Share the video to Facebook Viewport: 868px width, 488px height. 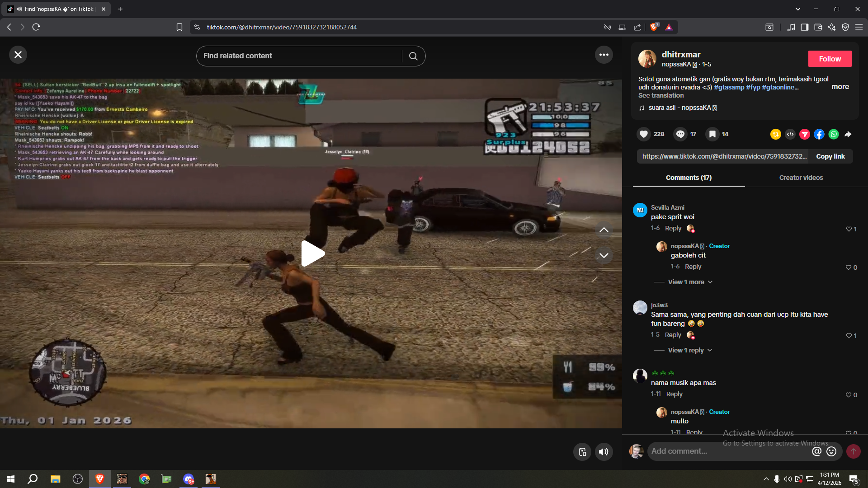pos(819,134)
